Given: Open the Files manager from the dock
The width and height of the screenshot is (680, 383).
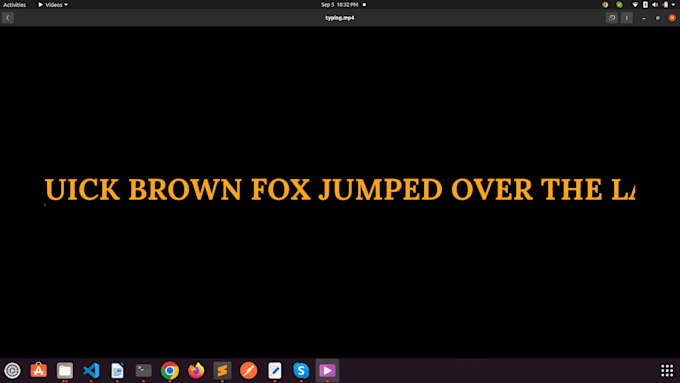Looking at the screenshot, I should (x=65, y=370).
